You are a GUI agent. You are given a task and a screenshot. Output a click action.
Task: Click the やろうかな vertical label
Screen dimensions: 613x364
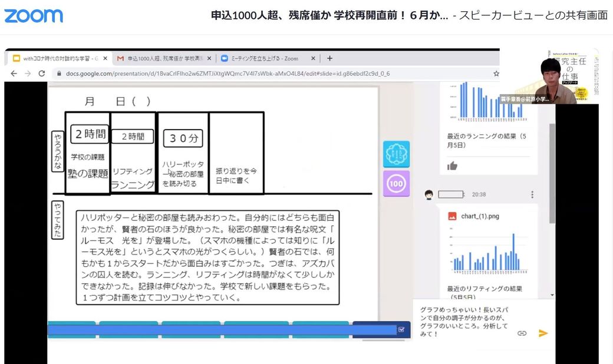[58, 151]
